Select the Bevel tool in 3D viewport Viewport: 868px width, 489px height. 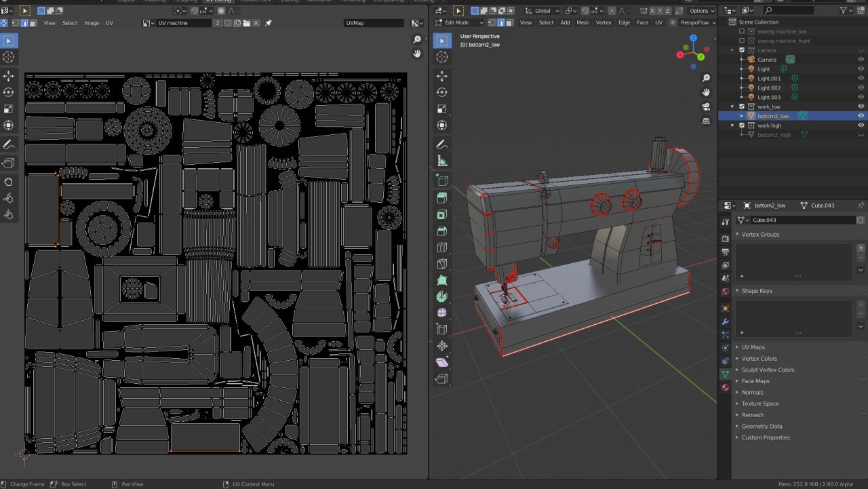pyautogui.click(x=442, y=231)
